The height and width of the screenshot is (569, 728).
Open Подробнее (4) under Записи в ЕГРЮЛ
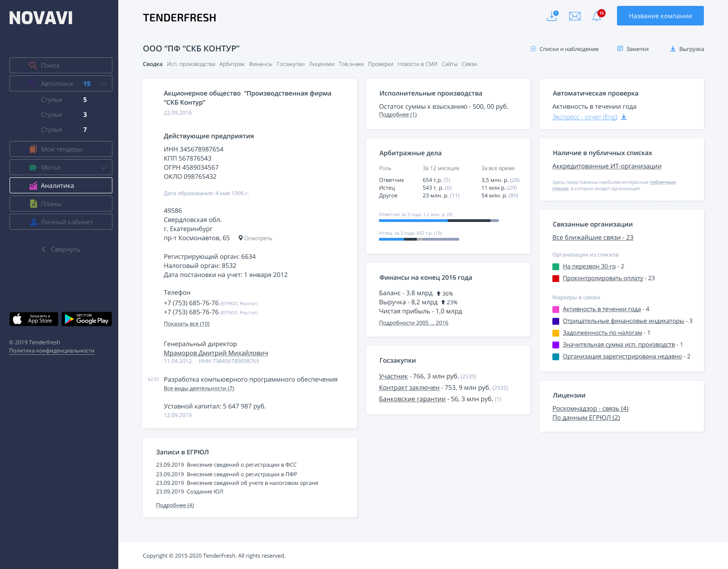(175, 505)
